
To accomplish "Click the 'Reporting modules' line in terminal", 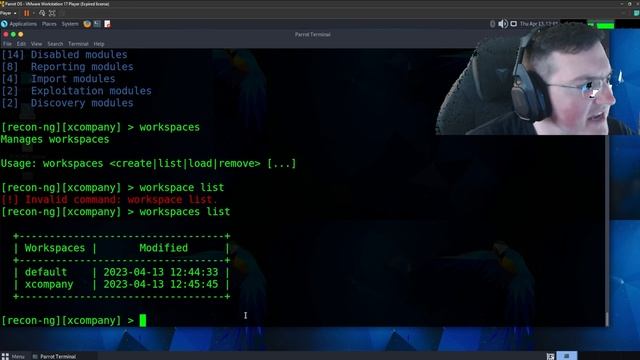I will pyautogui.click(x=67, y=67).
